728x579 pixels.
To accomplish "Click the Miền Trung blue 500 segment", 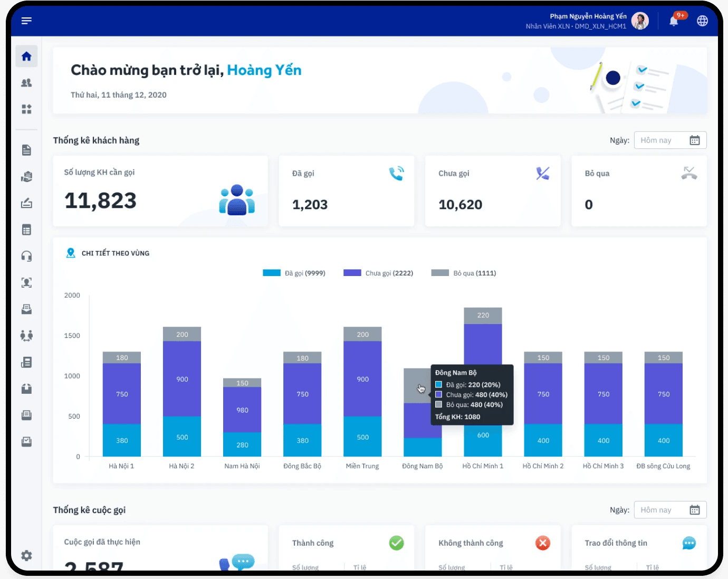I will [x=362, y=436].
